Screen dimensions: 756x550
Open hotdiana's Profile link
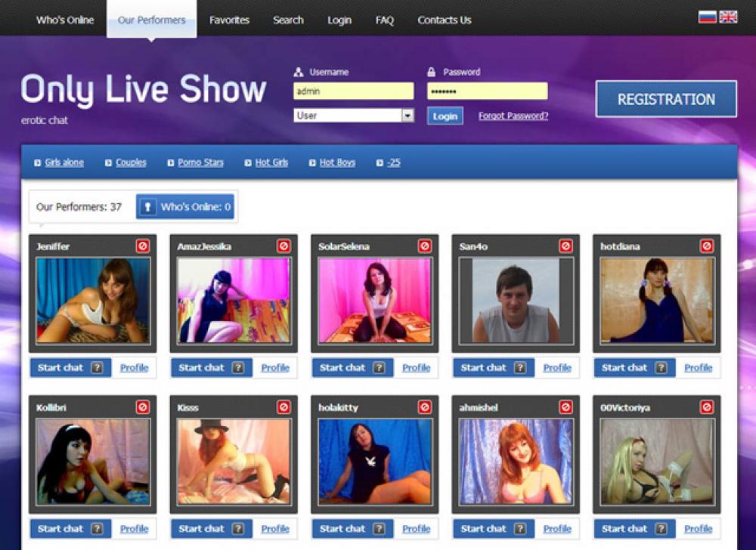point(698,368)
